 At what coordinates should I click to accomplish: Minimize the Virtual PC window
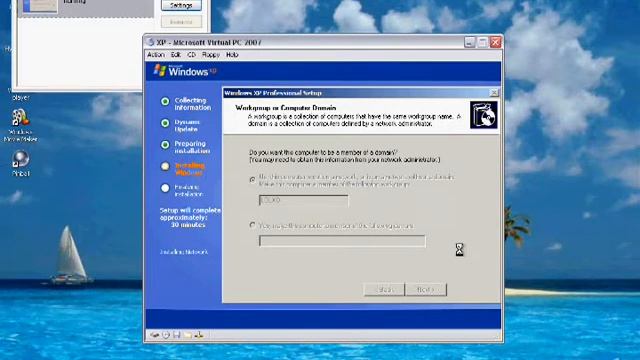click(469, 42)
